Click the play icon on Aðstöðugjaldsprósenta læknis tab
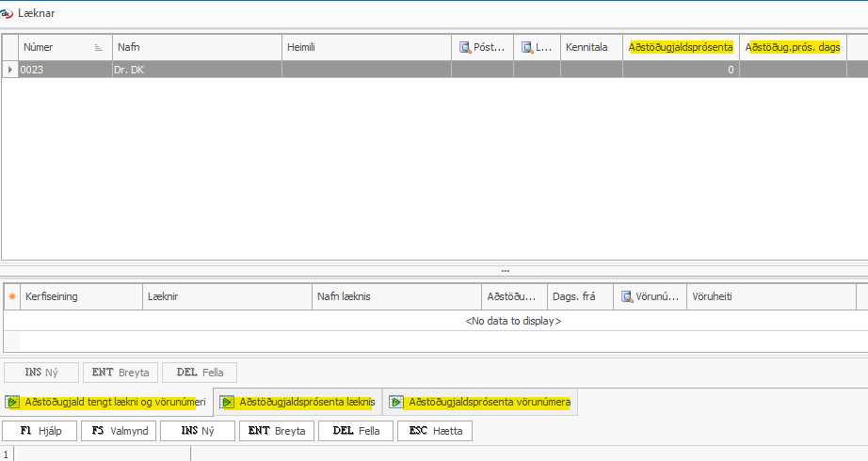Image resolution: width=868 pixels, height=461 pixels. (x=227, y=402)
